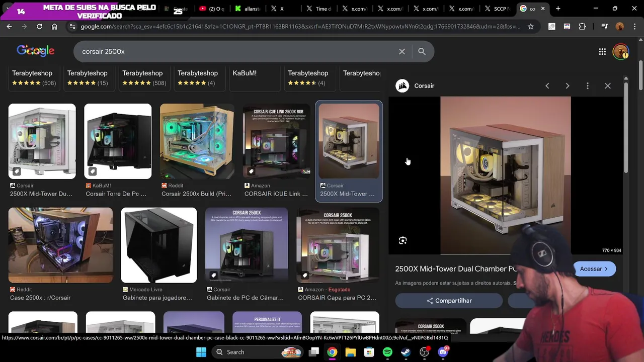View site information icon in address bar

72,26
